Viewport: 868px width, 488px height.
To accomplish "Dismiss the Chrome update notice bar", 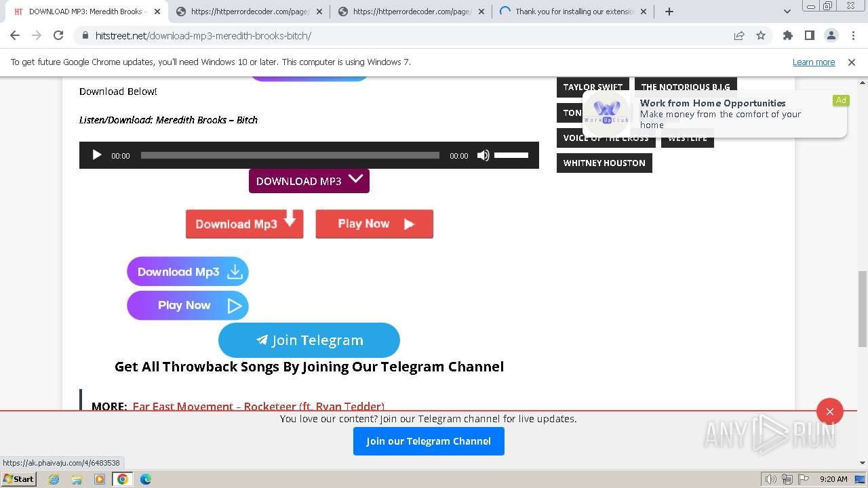I will pos(852,62).
